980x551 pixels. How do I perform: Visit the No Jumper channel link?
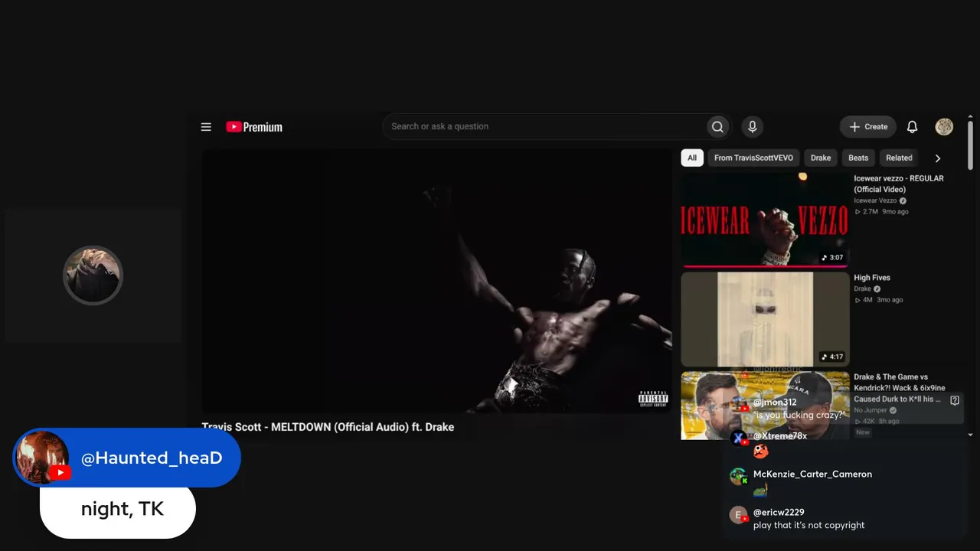pos(871,410)
